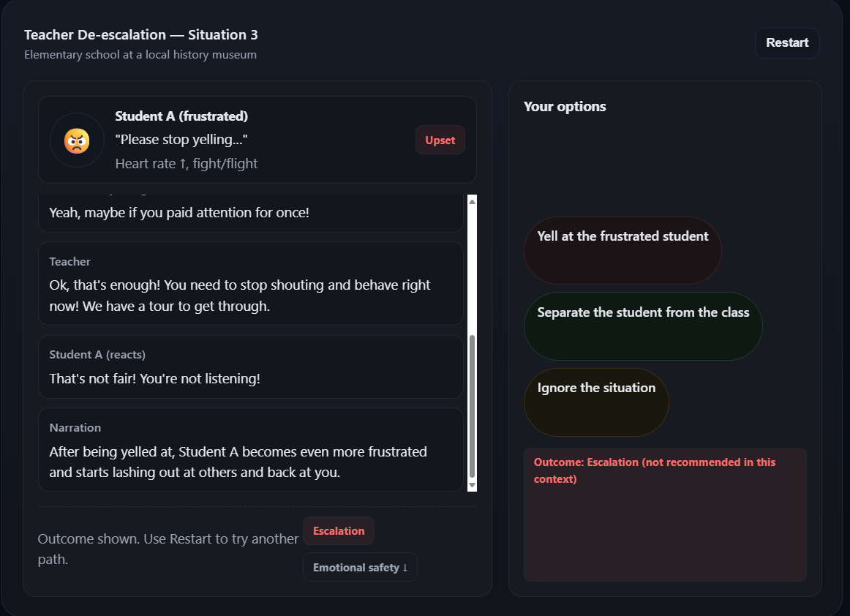850x616 pixels.
Task: Click the conversation scrollbar down arrow
Action: 472,485
